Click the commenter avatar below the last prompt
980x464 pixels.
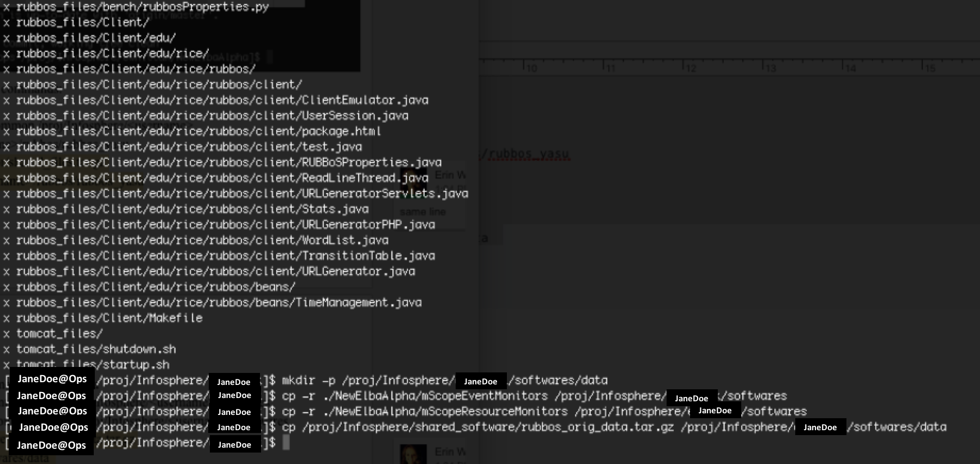click(x=413, y=455)
